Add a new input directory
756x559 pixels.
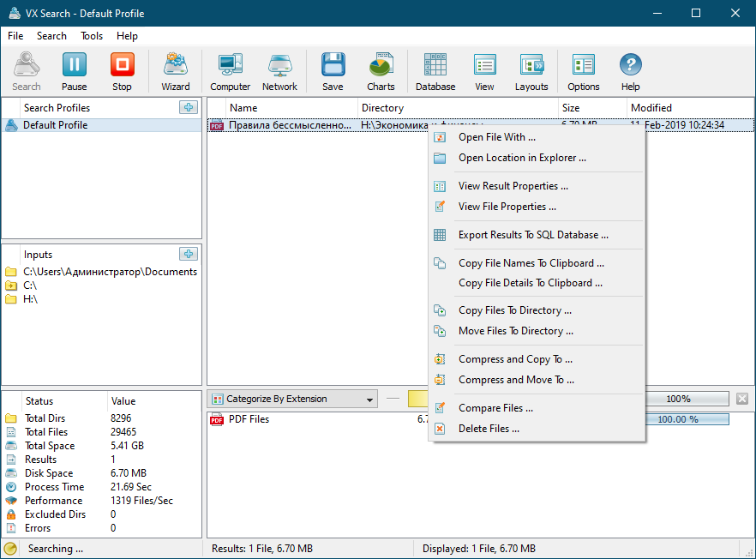click(x=189, y=254)
